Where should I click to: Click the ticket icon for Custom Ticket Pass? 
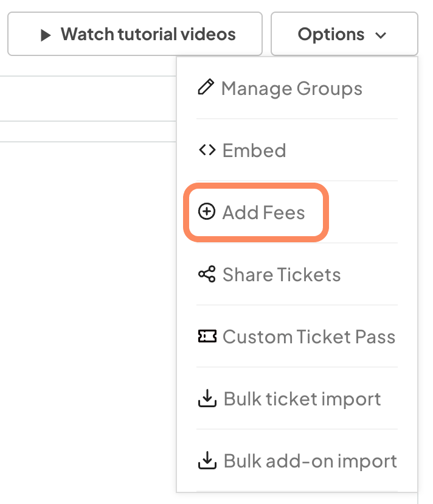click(x=207, y=337)
